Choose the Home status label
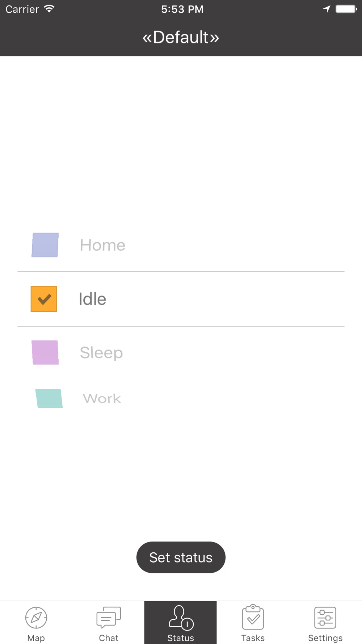Screen dimensions: 362x644 (102, 245)
